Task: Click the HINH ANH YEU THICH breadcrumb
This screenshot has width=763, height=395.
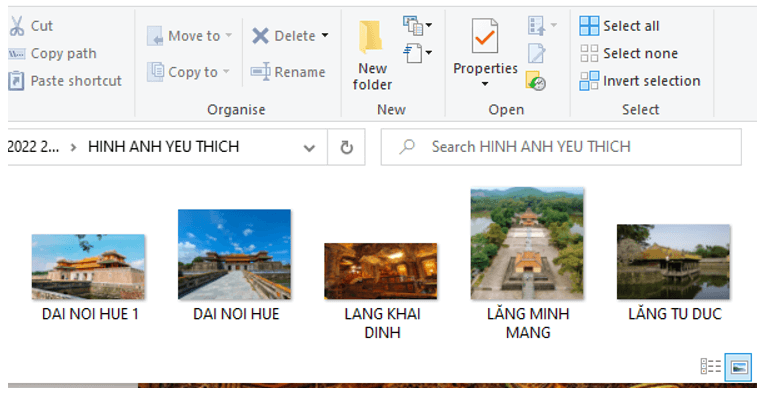Action: (164, 147)
